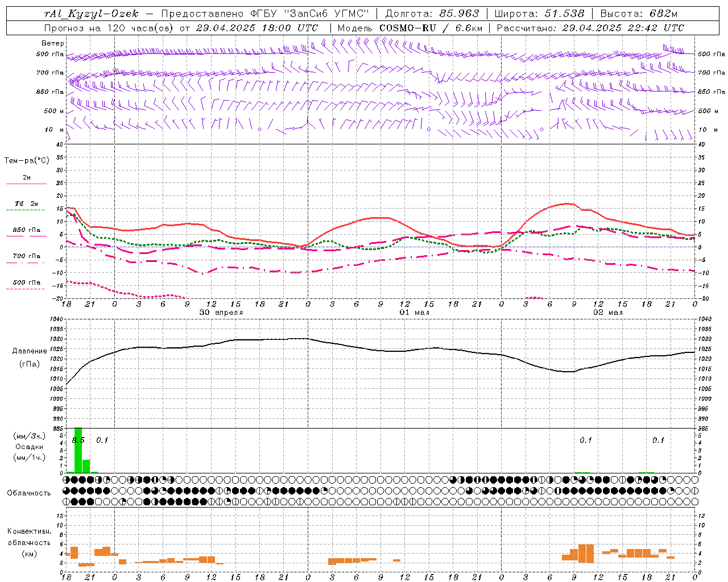Click the Конвективн. label text
This screenshot has height=582, width=728.
29,531
